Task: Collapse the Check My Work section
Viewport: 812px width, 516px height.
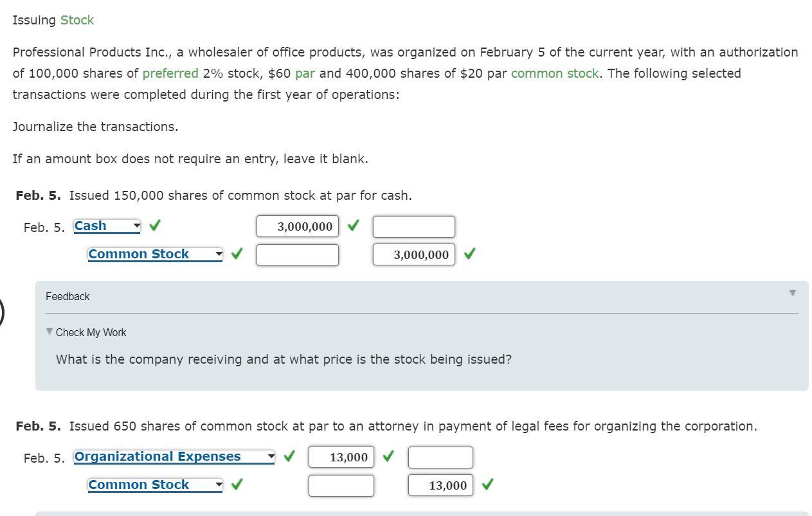Action: 50,332
